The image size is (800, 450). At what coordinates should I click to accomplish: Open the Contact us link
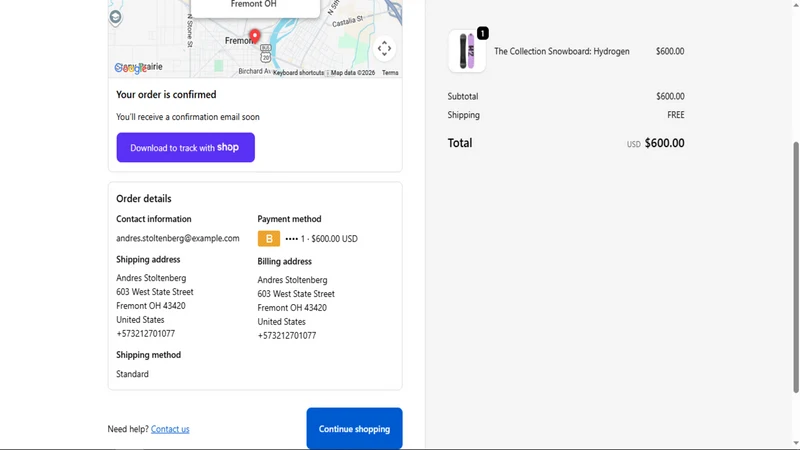[170, 429]
